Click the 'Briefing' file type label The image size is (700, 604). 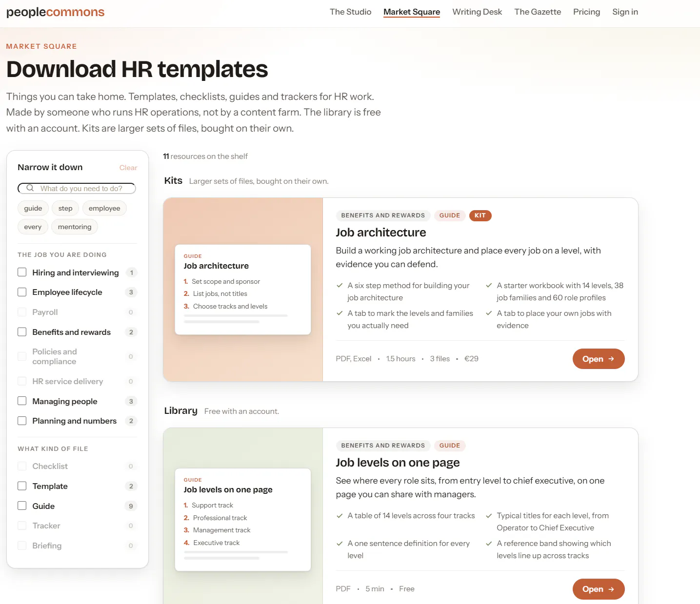[x=47, y=546]
